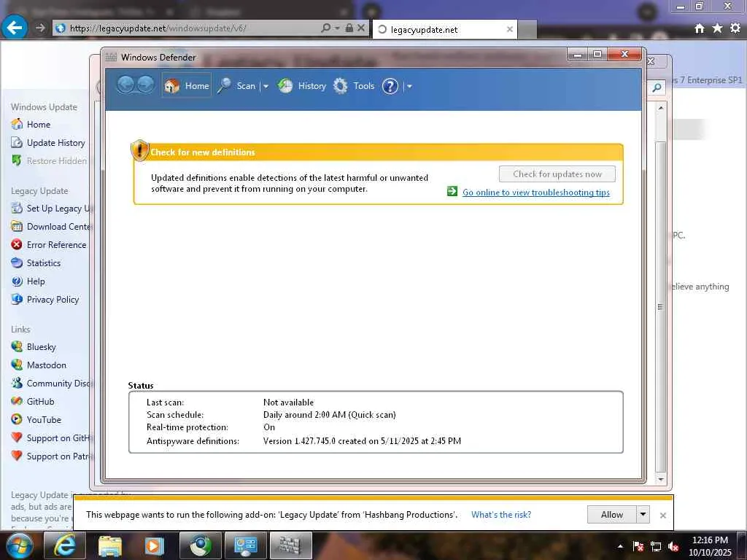The width and height of the screenshot is (747, 560).
Task: Stop loading the page with the X button
Action: 361,28
